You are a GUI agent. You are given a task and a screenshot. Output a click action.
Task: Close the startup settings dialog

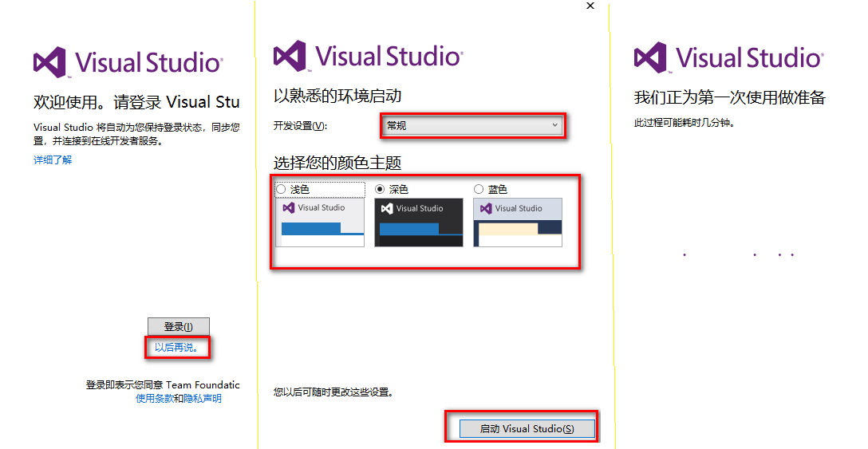(x=590, y=6)
